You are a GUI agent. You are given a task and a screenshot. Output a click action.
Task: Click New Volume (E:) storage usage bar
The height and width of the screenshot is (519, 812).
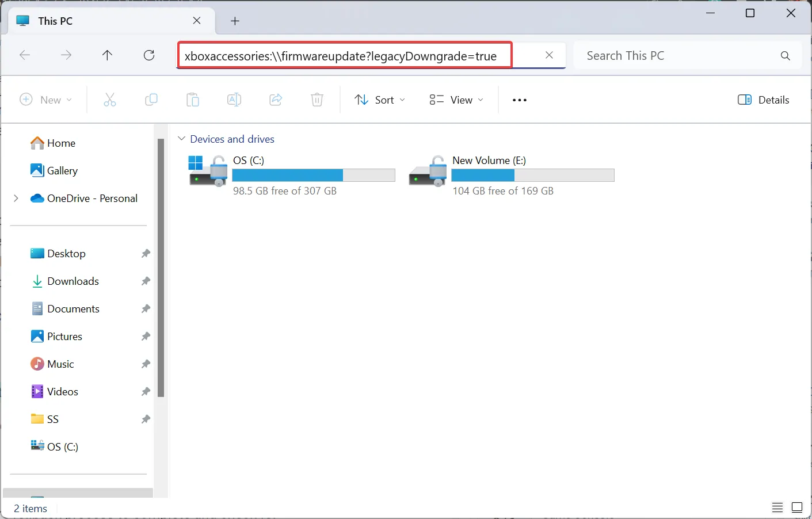pos(533,175)
